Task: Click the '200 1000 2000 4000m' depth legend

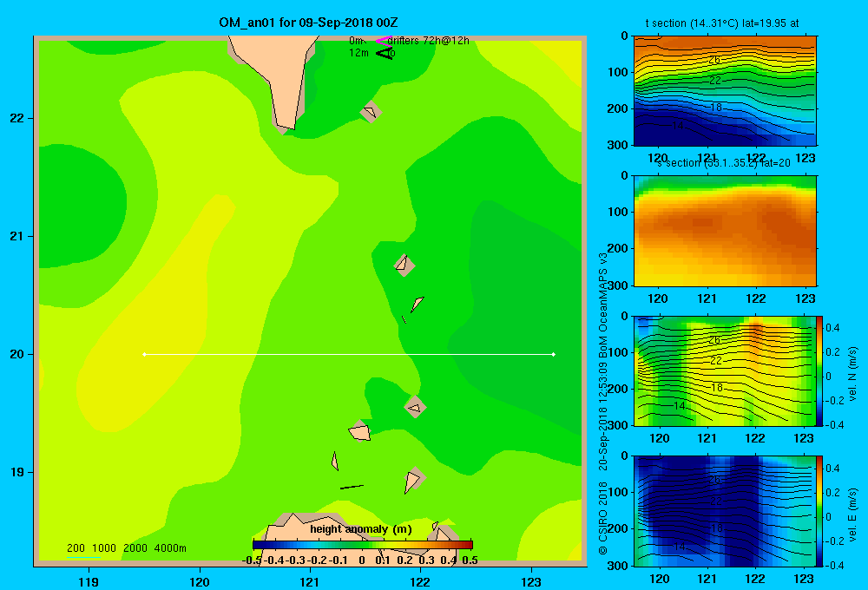Action: click(x=126, y=548)
